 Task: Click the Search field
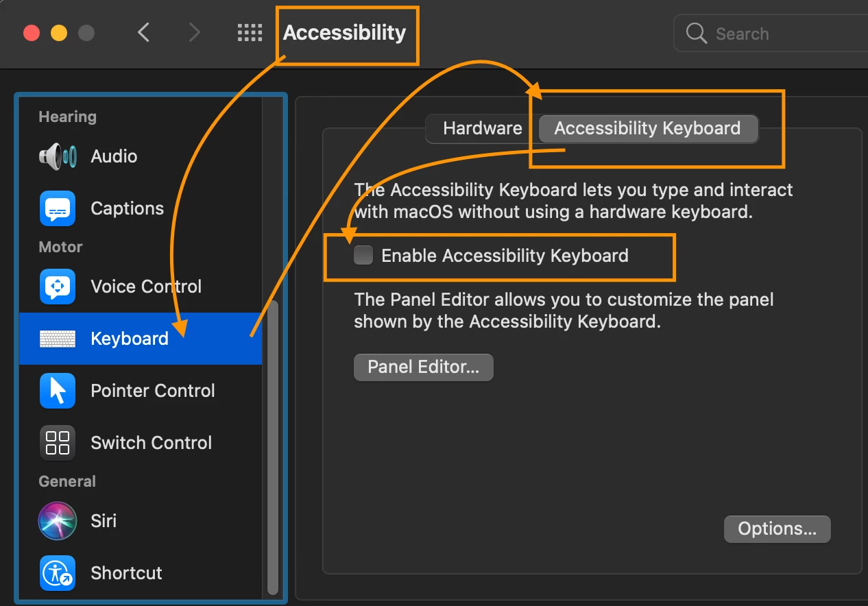pos(771,33)
